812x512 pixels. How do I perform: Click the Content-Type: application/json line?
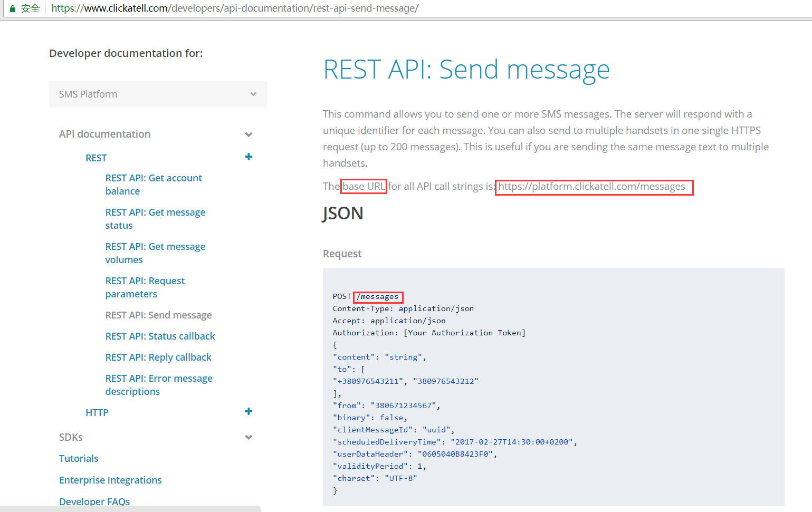[403, 308]
